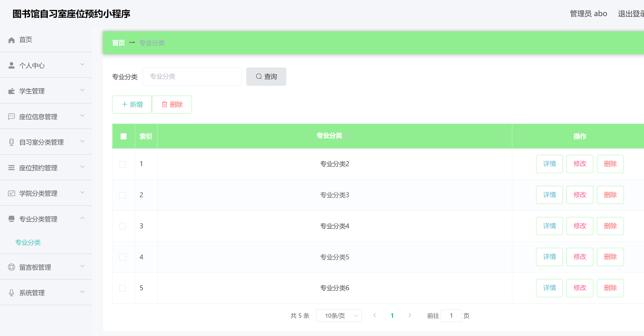Click 修改 for 专业分类4 row
Screen dimensions: 644x336
click(x=580, y=226)
